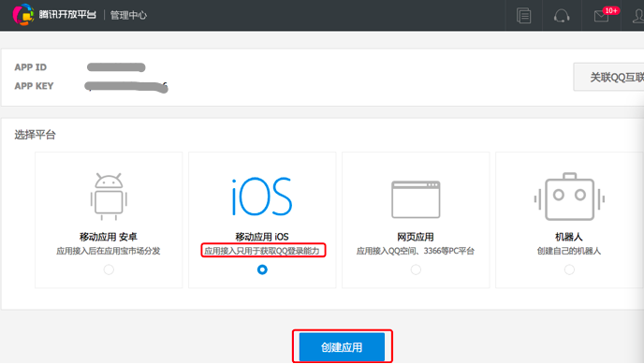Click the text 应用接入只用于获取QQ登录能力
The height and width of the screenshot is (364, 644).
click(262, 251)
